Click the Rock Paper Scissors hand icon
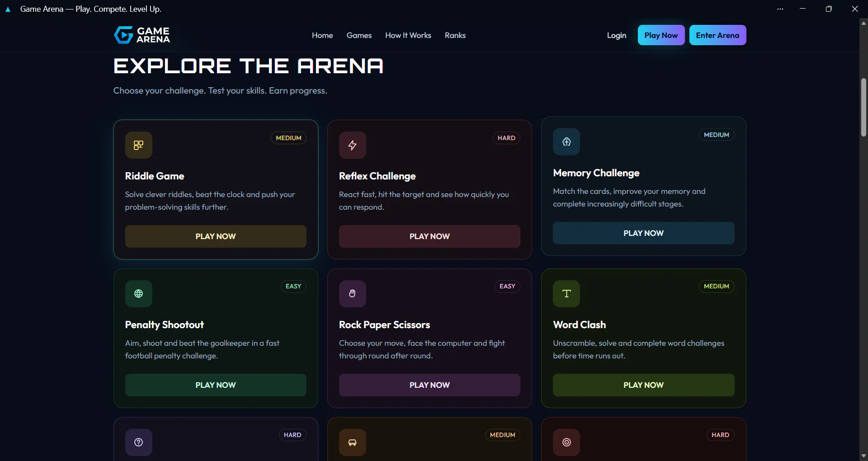This screenshot has width=868, height=461. (x=352, y=294)
